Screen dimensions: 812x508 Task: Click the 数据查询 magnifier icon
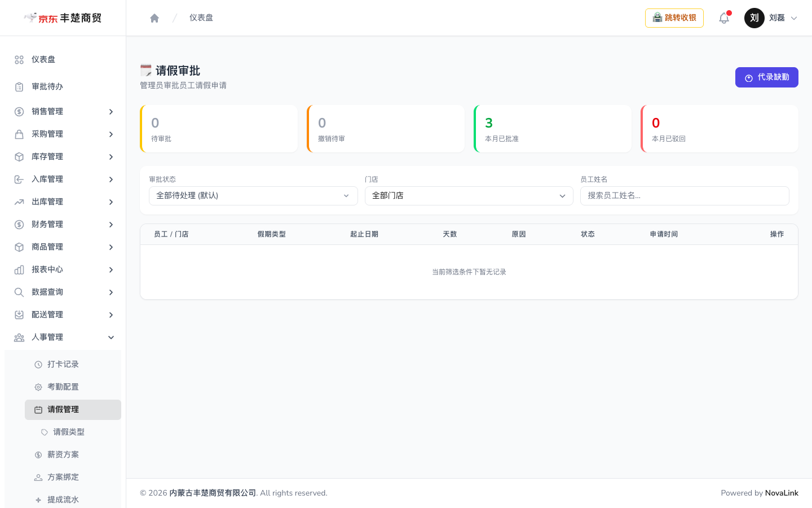19,292
